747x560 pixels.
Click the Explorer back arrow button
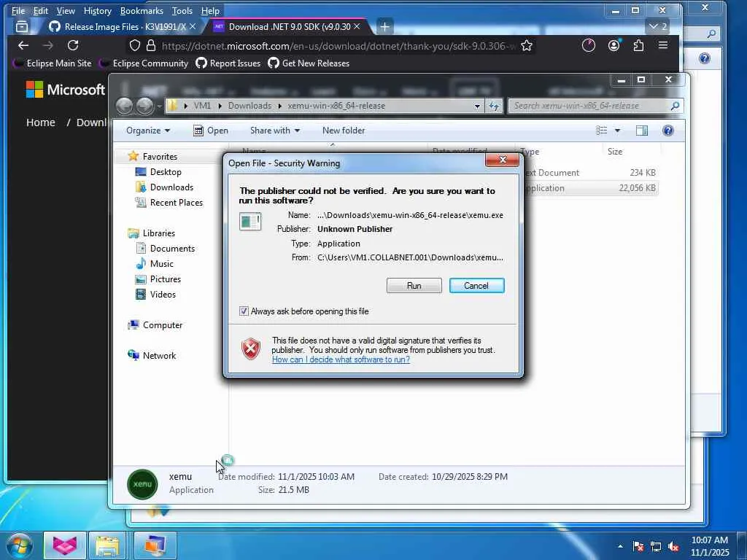pyautogui.click(x=124, y=106)
